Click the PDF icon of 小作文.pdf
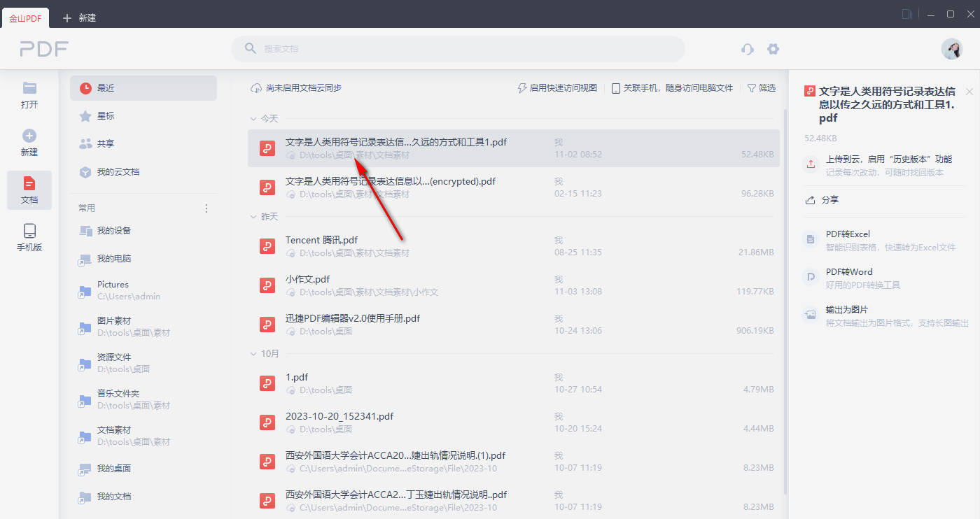This screenshot has height=519, width=980. click(x=267, y=285)
